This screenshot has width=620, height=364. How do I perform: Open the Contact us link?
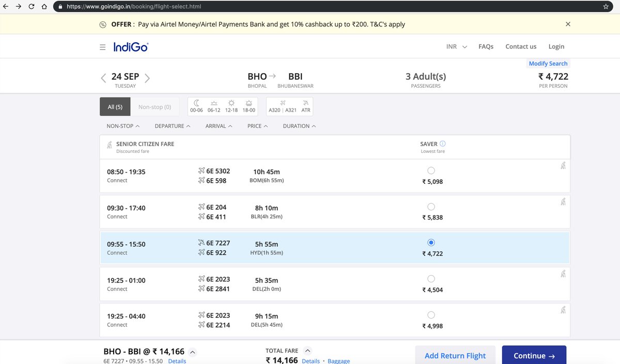click(x=521, y=46)
